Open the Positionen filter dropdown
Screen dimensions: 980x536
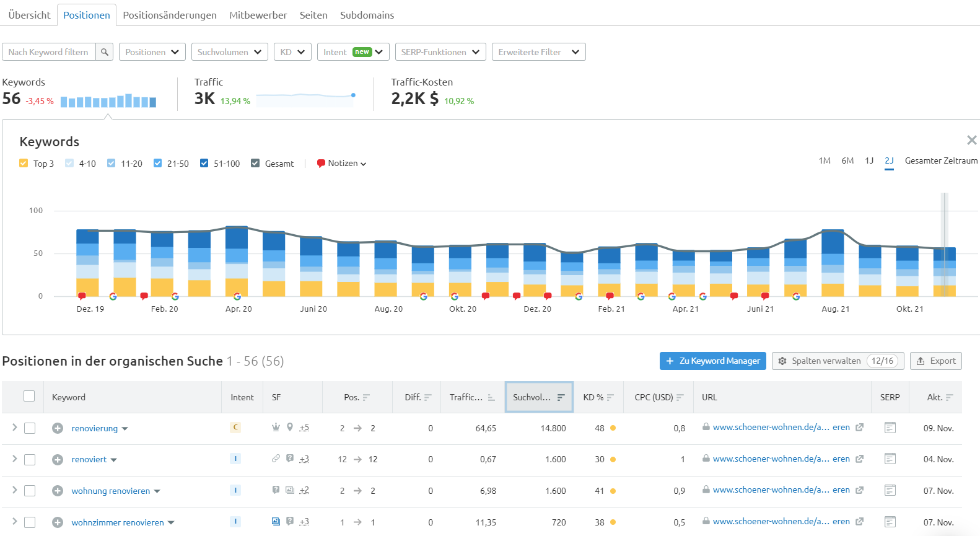[x=152, y=52]
